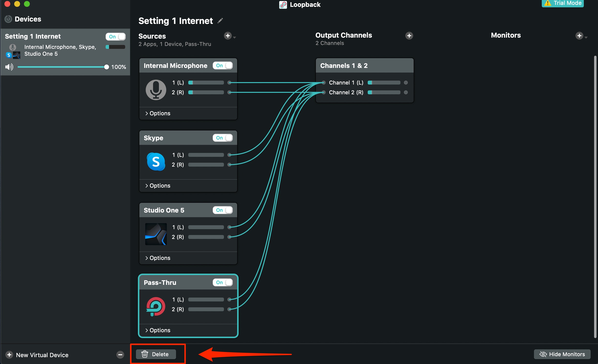Add a new source with the Sources plus icon
Viewport: 598px width, 364px height.
tap(228, 36)
